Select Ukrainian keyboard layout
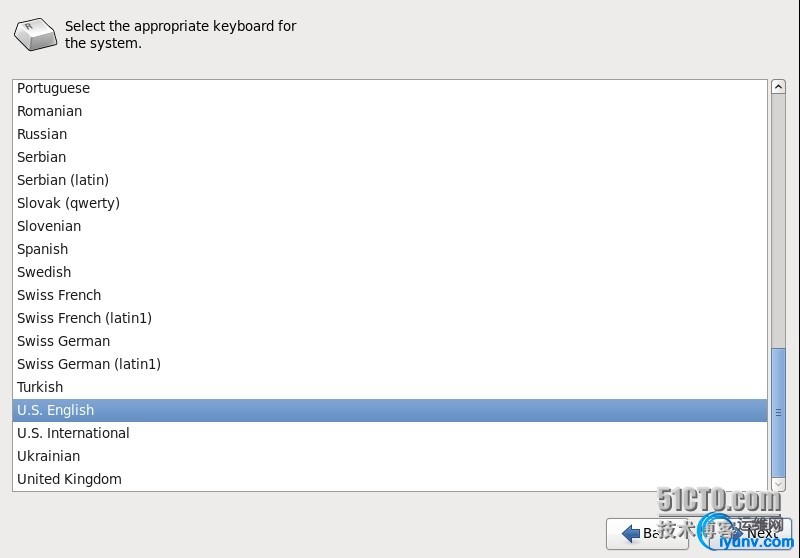The width and height of the screenshot is (800, 558). click(x=48, y=456)
